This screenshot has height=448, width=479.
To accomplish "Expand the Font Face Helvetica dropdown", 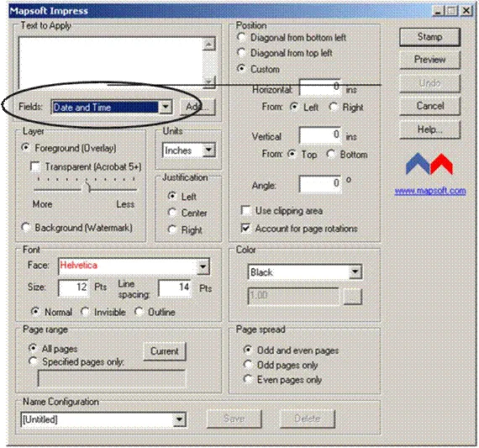I will coord(203,266).
